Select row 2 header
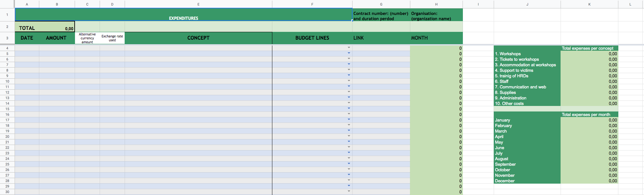Image resolution: width=644 pixels, height=195 pixels. click(7, 27)
